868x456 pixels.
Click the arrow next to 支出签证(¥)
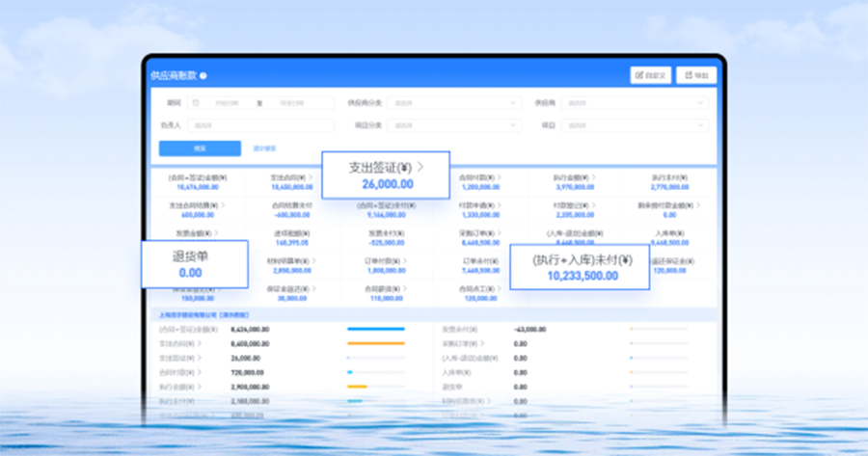[x=420, y=167]
